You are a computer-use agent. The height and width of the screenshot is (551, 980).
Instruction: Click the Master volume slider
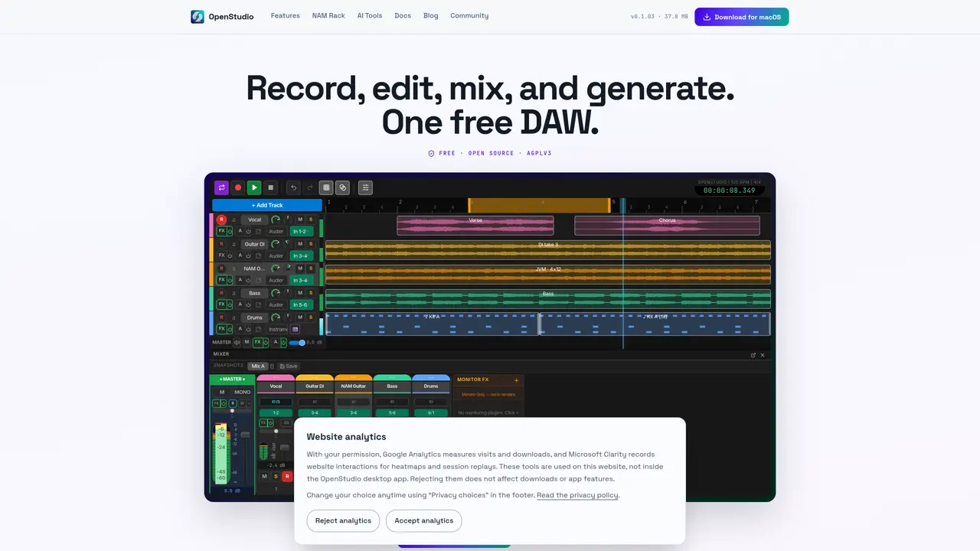pos(296,343)
